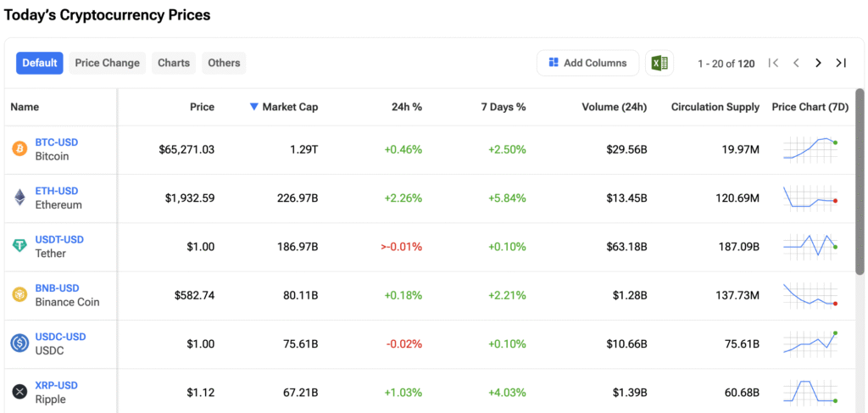Export table via the Excel icon
This screenshot has height=413, width=868.
tap(659, 63)
